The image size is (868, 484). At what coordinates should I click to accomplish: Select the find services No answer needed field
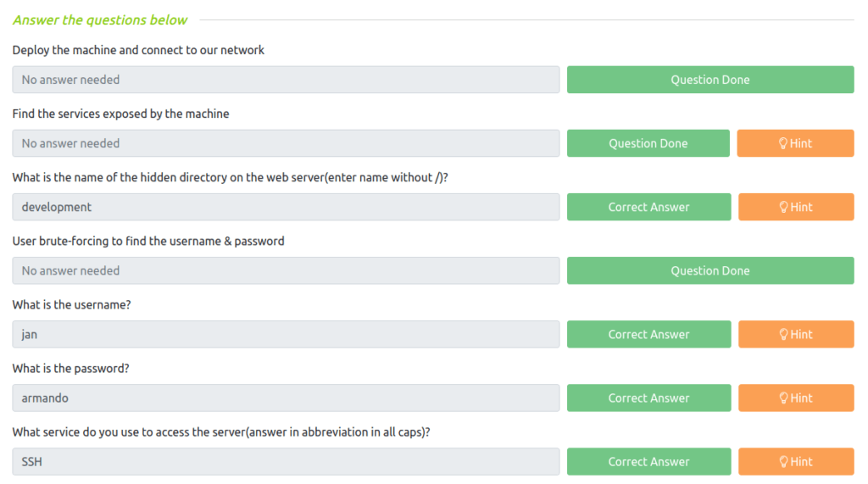point(286,143)
